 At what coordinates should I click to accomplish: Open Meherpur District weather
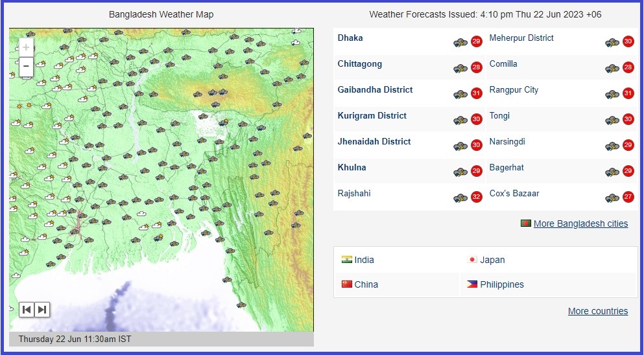521,38
